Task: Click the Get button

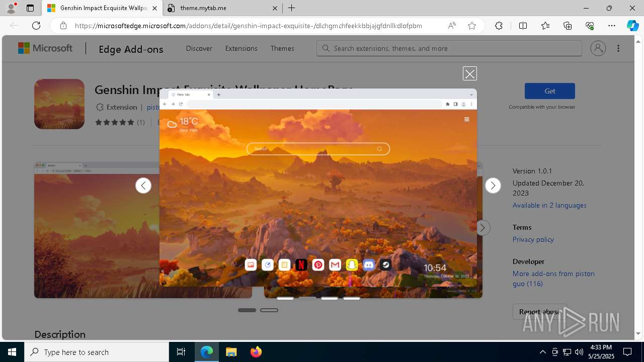Action: click(549, 91)
